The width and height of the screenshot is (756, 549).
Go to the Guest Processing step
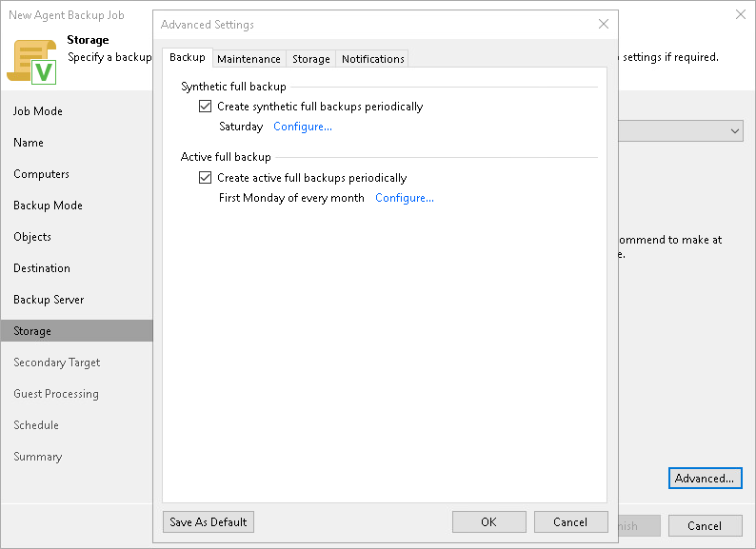pos(56,394)
